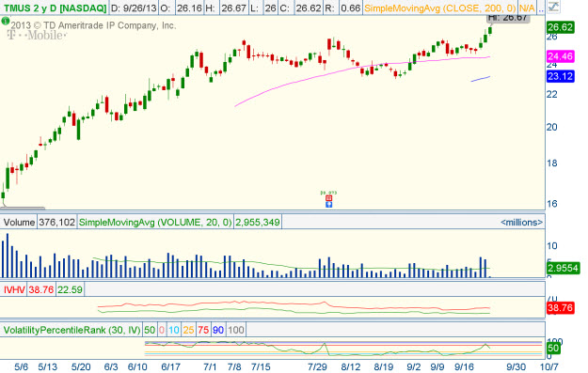Click the 16 price axis label

[551, 204]
